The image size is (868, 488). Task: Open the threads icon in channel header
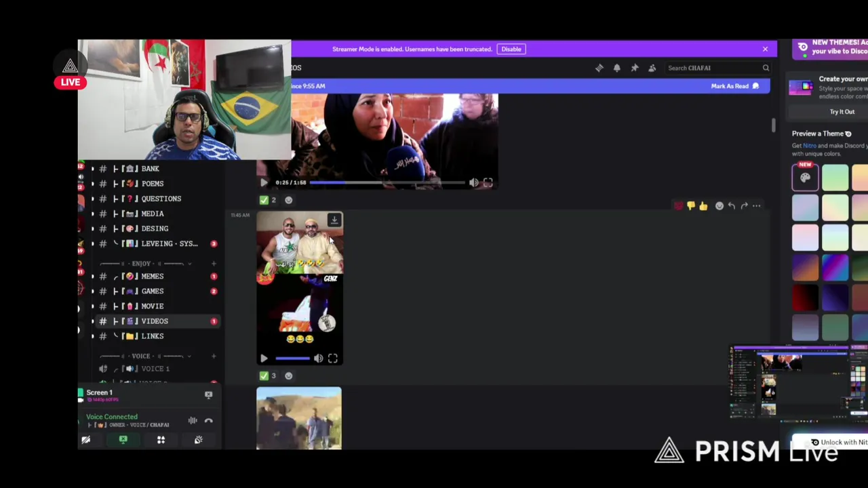tap(599, 68)
